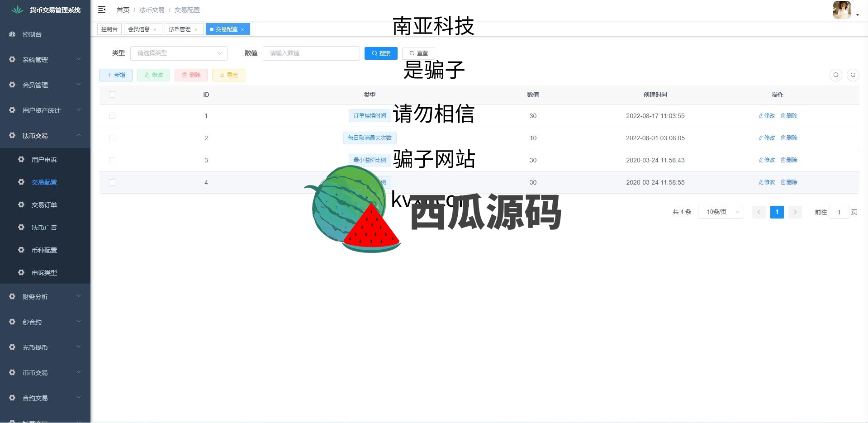Click the 新增 button
Image resolution: width=868 pixels, height=423 pixels.
(x=116, y=75)
